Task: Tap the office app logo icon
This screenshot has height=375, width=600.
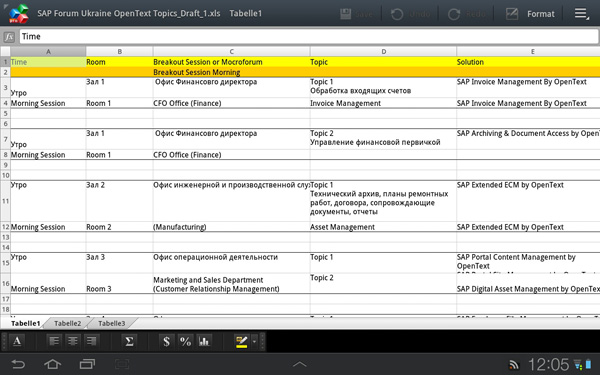Action: (18, 14)
